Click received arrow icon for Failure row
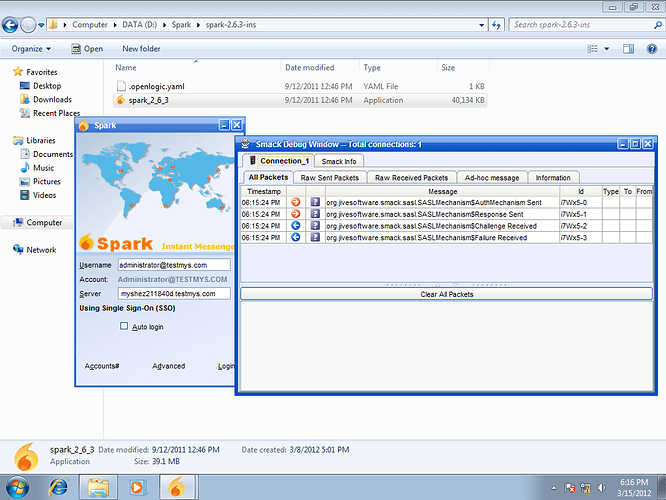This screenshot has height=500, width=666. [296, 237]
